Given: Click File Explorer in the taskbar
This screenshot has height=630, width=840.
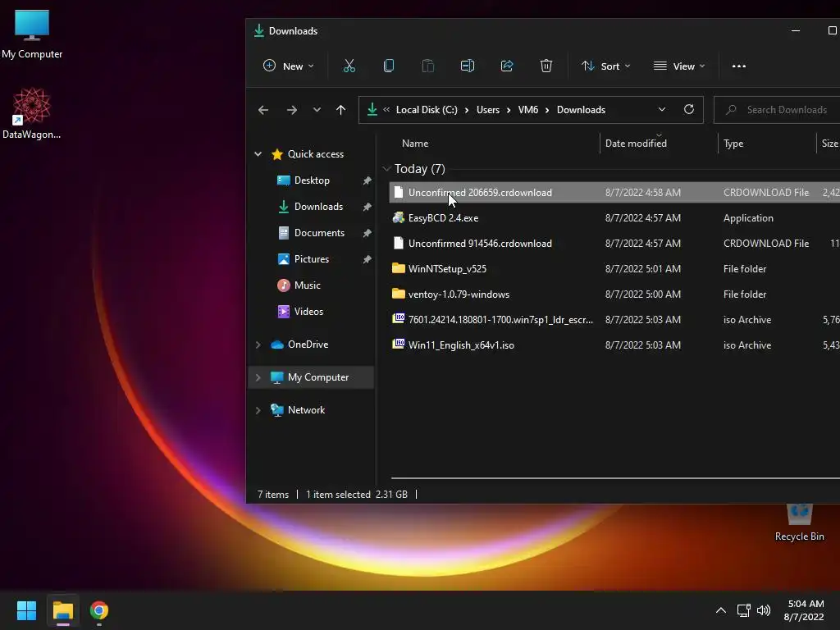Looking at the screenshot, I should (x=62, y=610).
